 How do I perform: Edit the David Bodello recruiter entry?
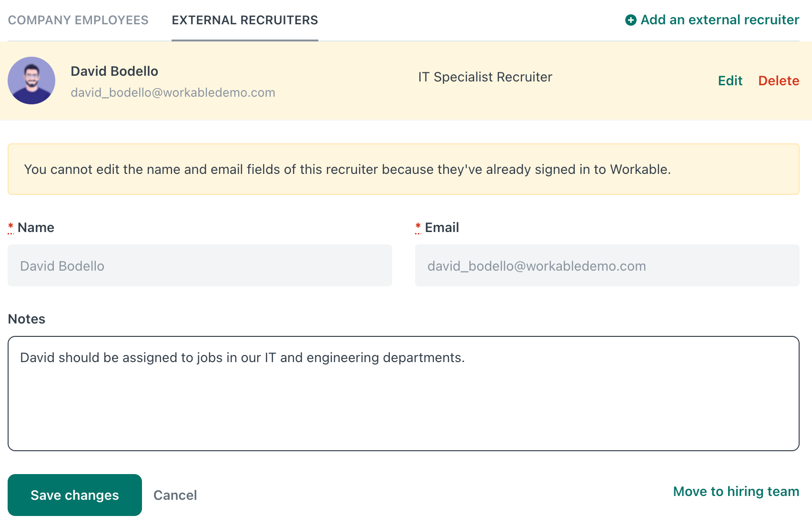tap(730, 81)
